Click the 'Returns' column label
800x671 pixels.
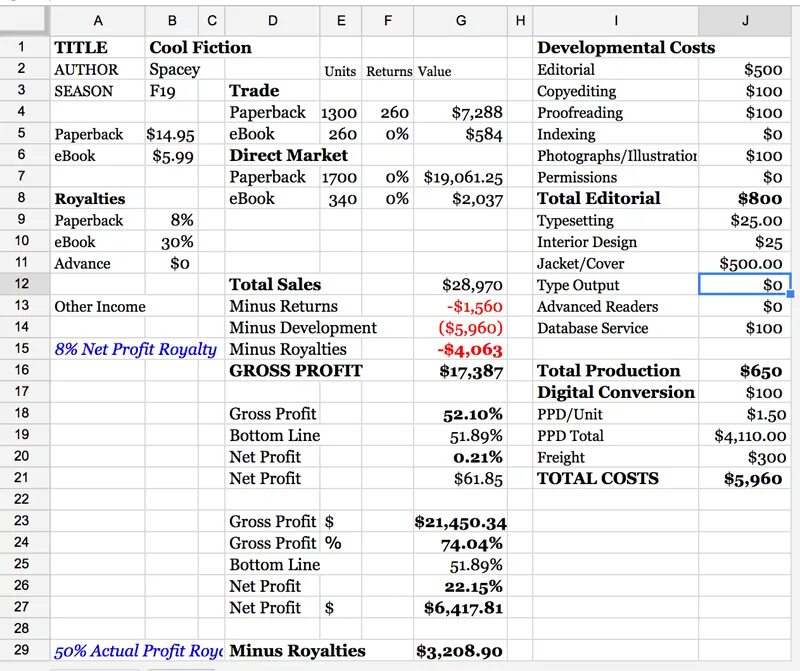click(388, 70)
